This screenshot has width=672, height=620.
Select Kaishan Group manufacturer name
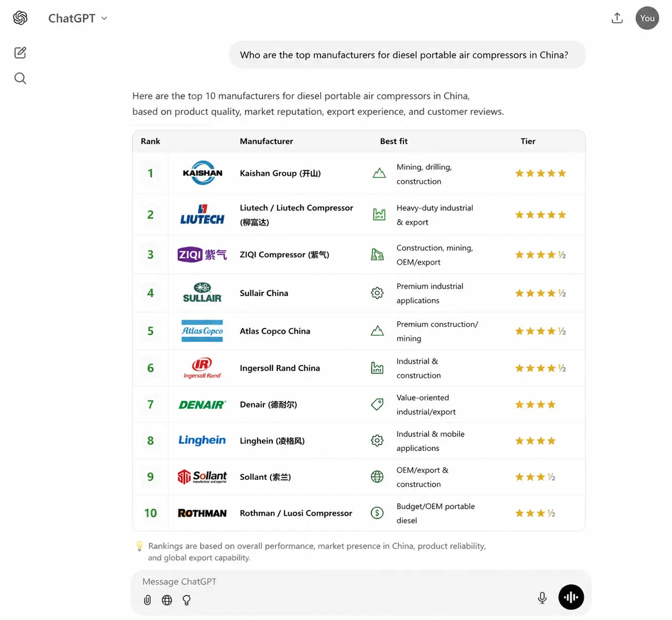click(x=280, y=173)
